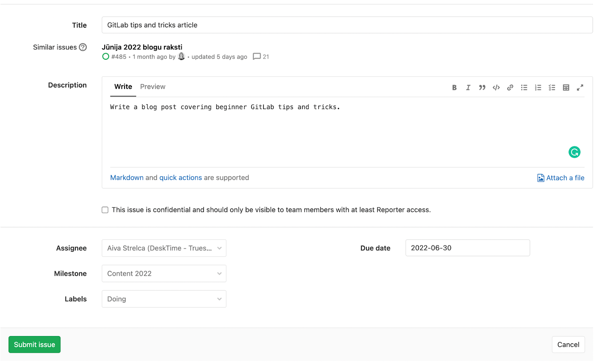Screen dimensions: 598x364
Task: Submit the issue with the green button
Action: coord(34,345)
